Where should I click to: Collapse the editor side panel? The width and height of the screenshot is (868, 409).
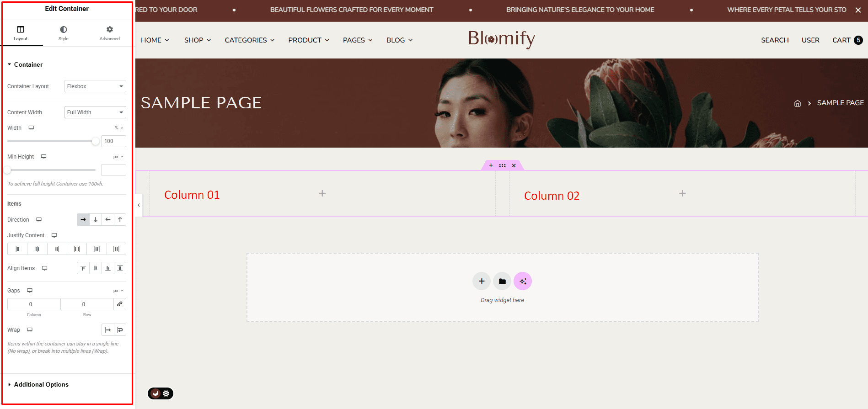[x=139, y=205]
